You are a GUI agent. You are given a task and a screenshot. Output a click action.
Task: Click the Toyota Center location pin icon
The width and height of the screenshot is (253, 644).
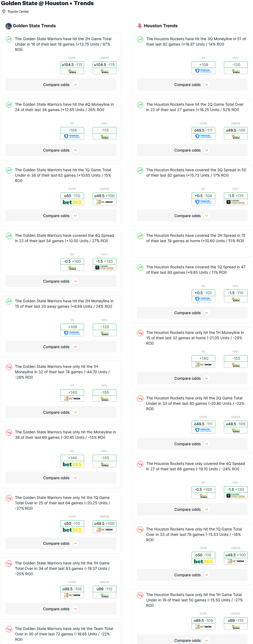(4, 12)
